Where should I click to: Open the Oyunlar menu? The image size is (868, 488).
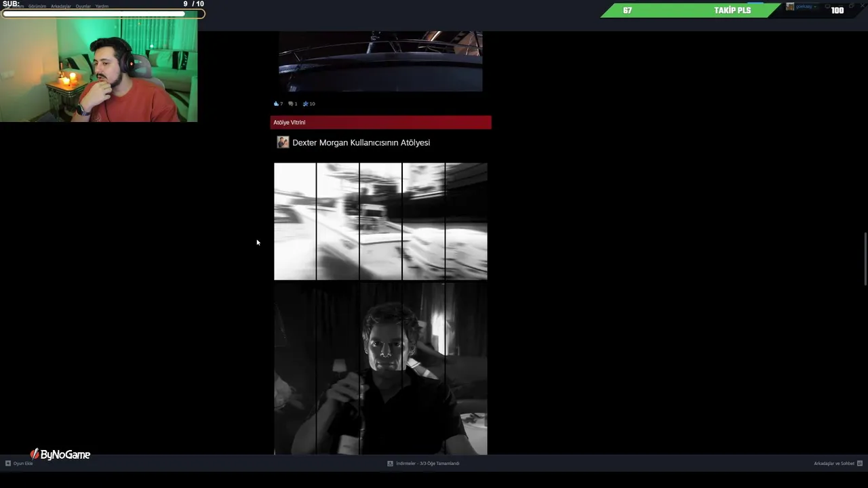83,6
